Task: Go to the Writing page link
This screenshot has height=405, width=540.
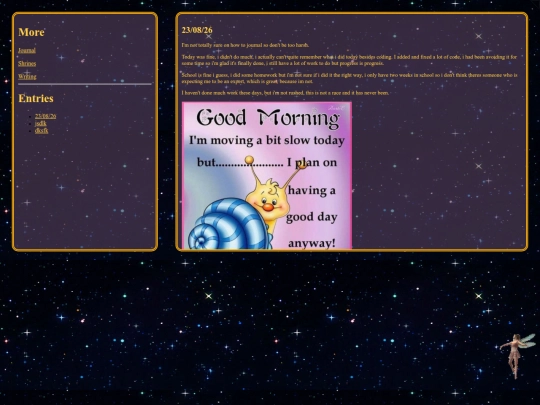Action: tap(27, 76)
